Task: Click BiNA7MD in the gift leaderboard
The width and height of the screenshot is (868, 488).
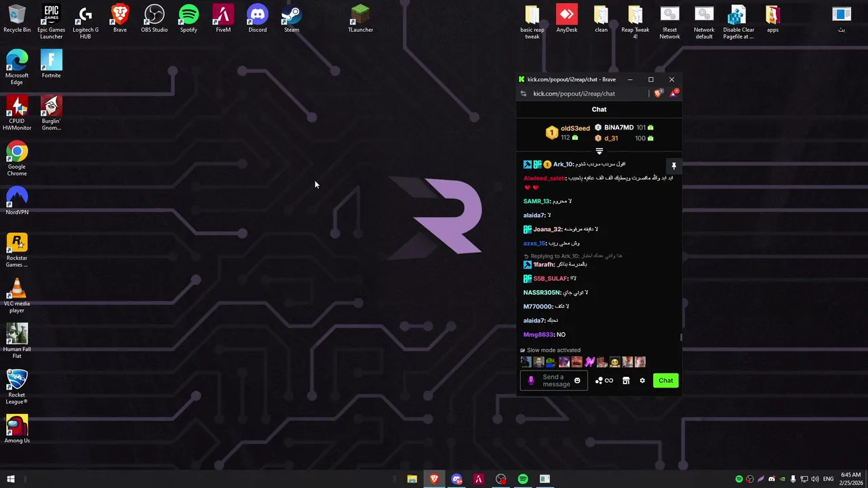Action: click(x=618, y=127)
